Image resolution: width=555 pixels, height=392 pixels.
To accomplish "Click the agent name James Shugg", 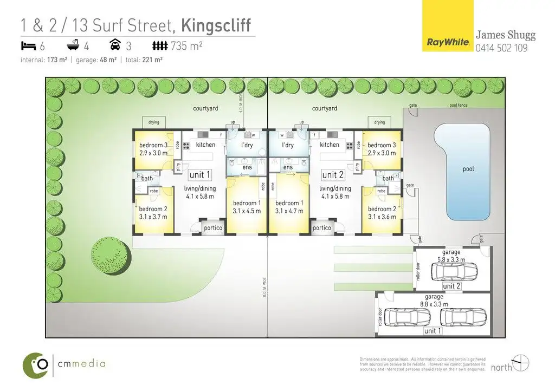I will 505,35.
